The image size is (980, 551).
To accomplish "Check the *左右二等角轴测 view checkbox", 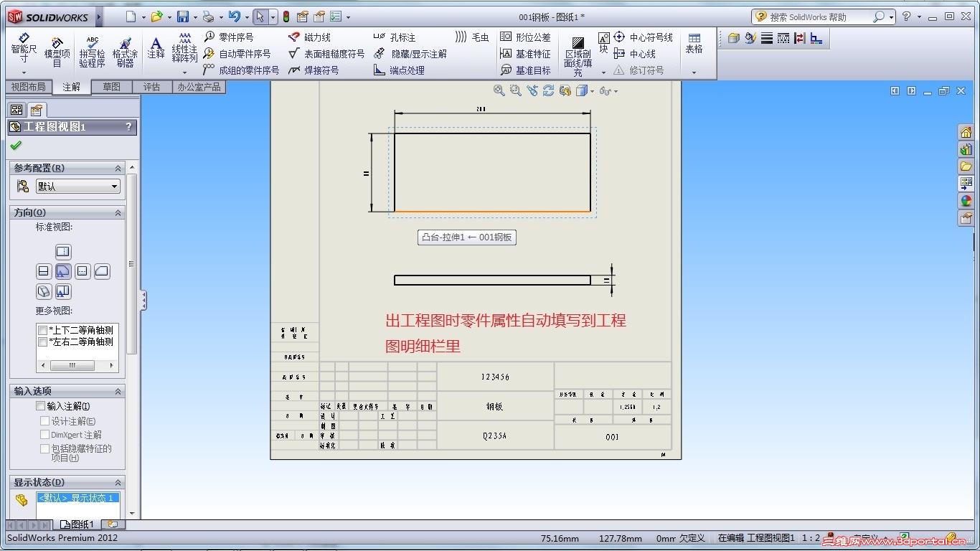I will point(43,342).
